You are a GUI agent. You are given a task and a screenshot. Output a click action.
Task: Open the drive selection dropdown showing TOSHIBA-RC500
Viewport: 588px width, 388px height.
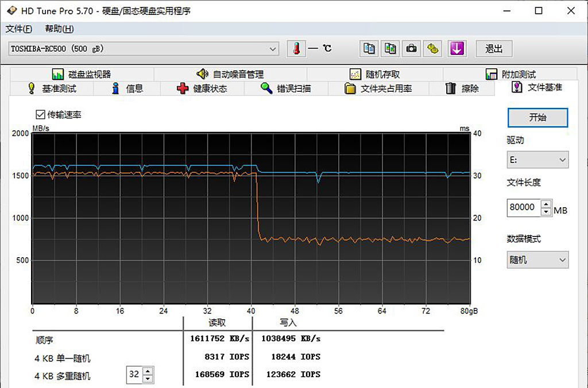pyautogui.click(x=142, y=49)
